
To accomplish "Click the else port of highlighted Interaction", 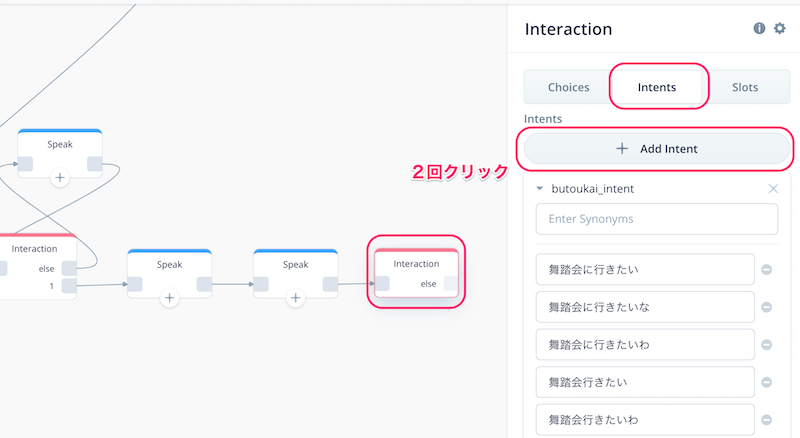I will tap(451, 283).
